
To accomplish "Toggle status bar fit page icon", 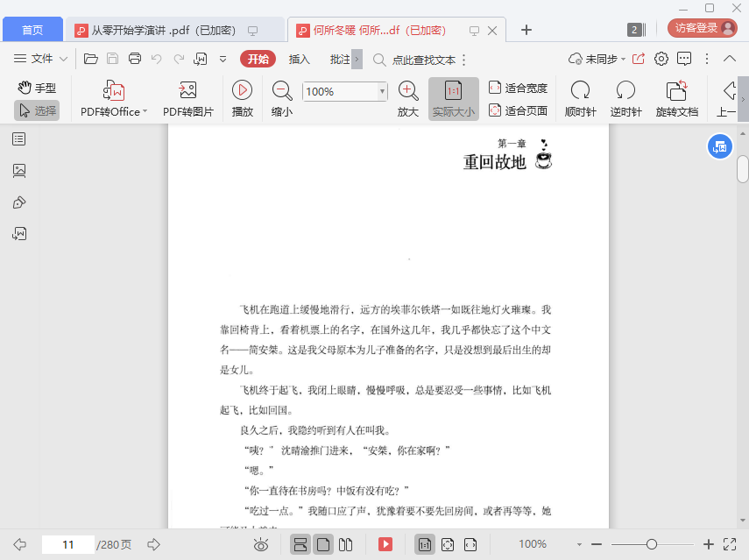I will pyautogui.click(x=448, y=544).
